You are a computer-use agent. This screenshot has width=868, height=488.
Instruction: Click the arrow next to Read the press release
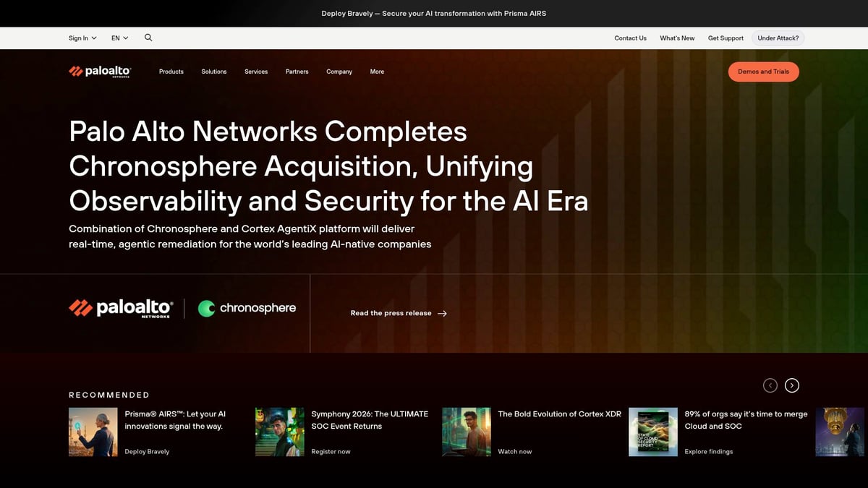(x=442, y=314)
